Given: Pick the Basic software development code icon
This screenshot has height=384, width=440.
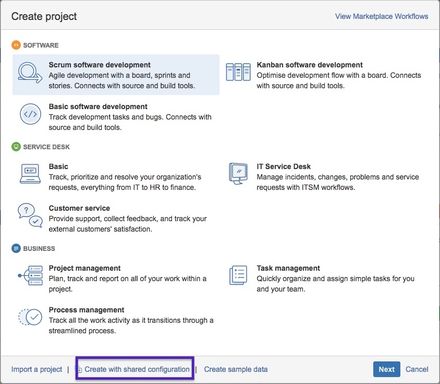Looking at the screenshot, I should pos(30,114).
